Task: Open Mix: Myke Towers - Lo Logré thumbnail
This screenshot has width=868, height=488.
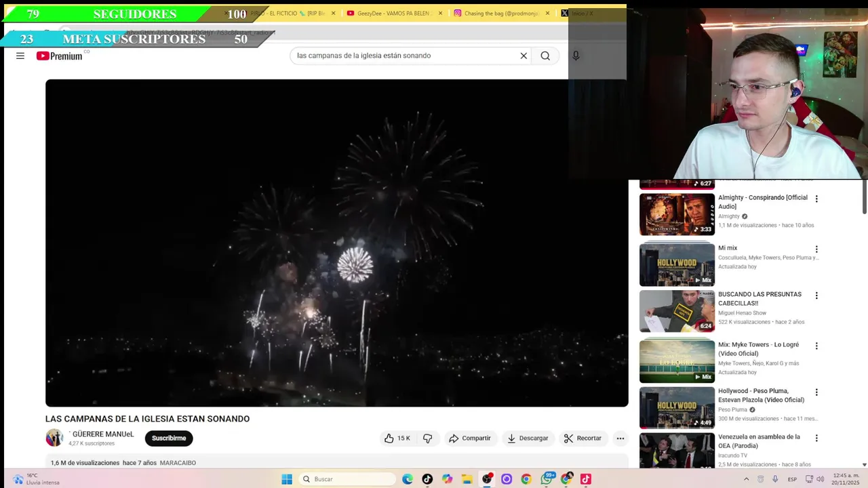Action: tap(677, 361)
